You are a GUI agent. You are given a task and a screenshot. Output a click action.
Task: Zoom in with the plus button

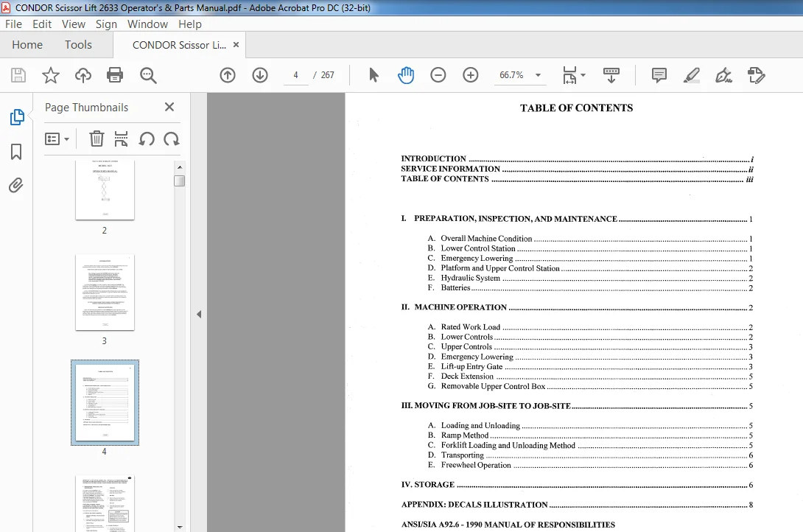pyautogui.click(x=470, y=75)
